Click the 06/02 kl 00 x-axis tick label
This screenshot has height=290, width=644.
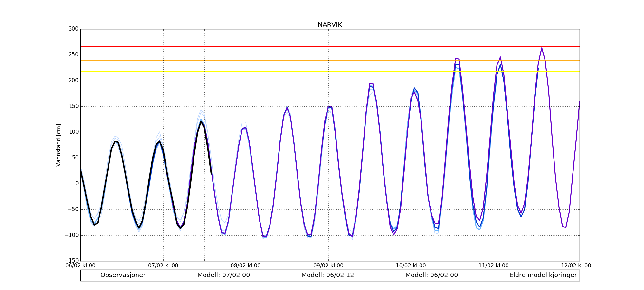(80, 266)
